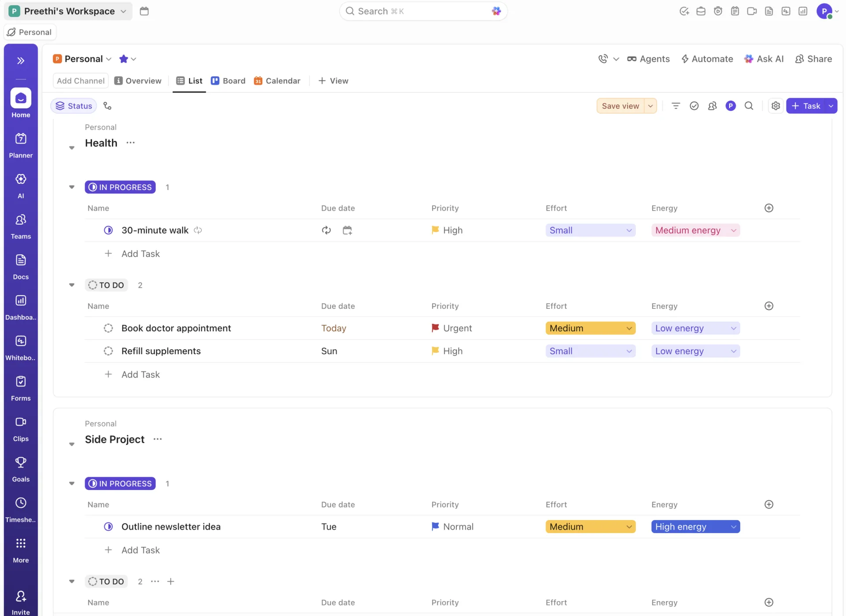This screenshot has width=846, height=616.
Task: Open Teams in the sidebar
Action: [21, 226]
